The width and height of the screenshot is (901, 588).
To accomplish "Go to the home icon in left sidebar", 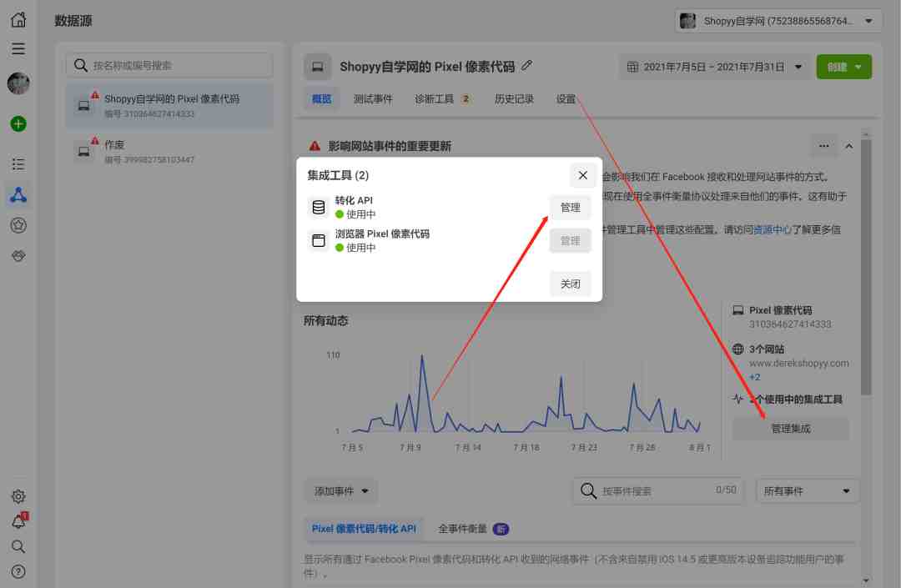I will pos(18,19).
